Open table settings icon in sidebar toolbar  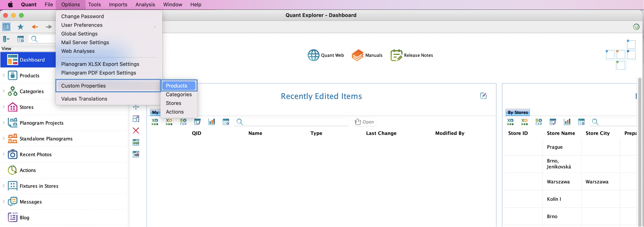click(x=21, y=39)
